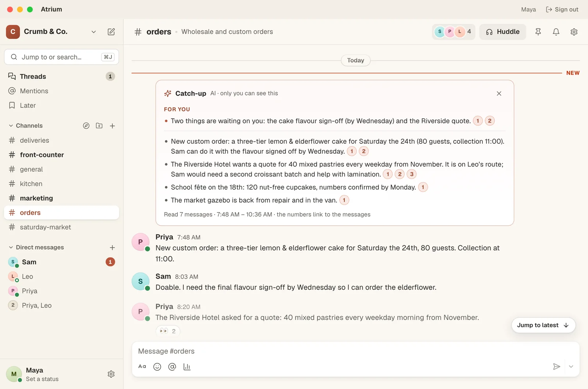Open the saturday-market channel
588x389 pixels.
coord(61,227)
